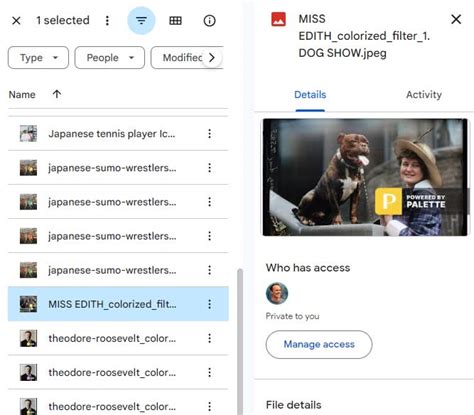Show more filter chips with the right chevron
Screen dimensions: 474x415
pyautogui.click(x=212, y=58)
